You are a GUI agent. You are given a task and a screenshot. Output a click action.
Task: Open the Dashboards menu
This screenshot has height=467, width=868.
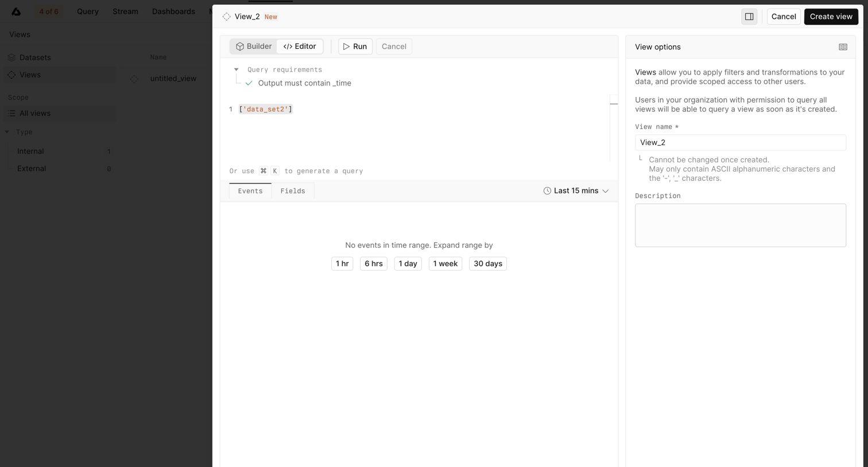click(x=173, y=11)
